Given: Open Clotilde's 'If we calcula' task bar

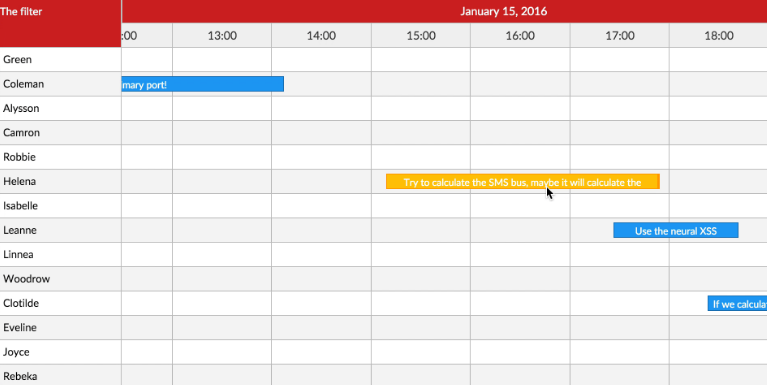Looking at the screenshot, I should coord(737,303).
